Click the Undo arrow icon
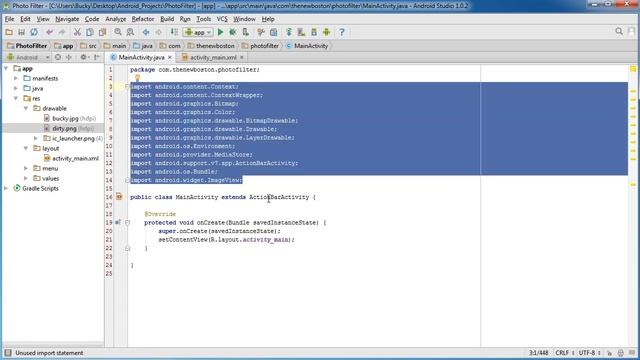Screen dimensions: 640x360 click(49, 32)
